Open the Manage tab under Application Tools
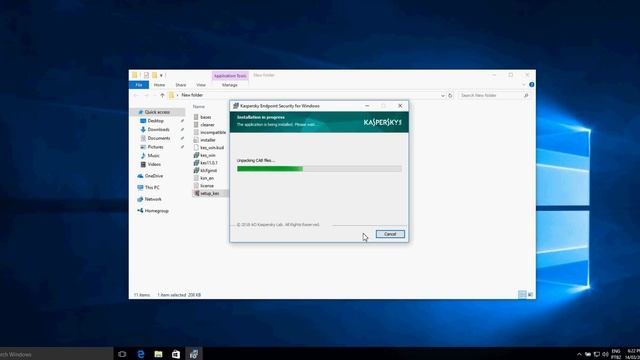The image size is (640, 360). [230, 85]
